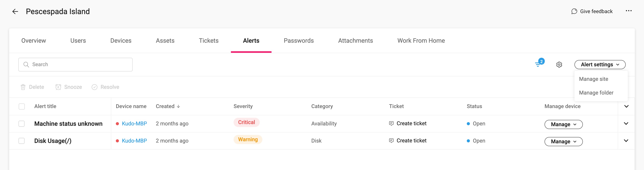Open Manage dropdown for Disk Usage(/)

(x=564, y=141)
